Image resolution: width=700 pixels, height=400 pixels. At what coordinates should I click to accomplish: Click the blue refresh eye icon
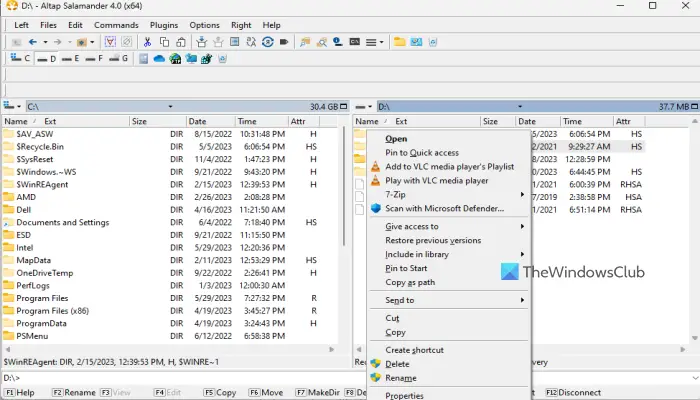click(267, 42)
